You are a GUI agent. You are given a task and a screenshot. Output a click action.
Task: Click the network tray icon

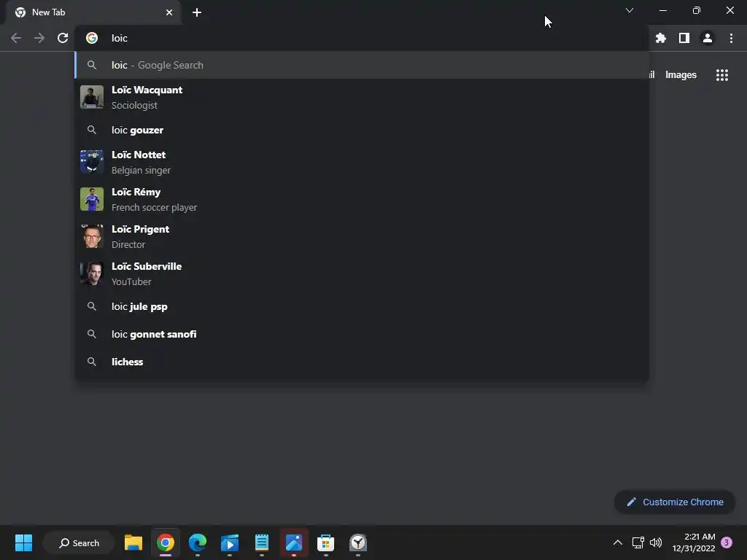tap(638, 542)
